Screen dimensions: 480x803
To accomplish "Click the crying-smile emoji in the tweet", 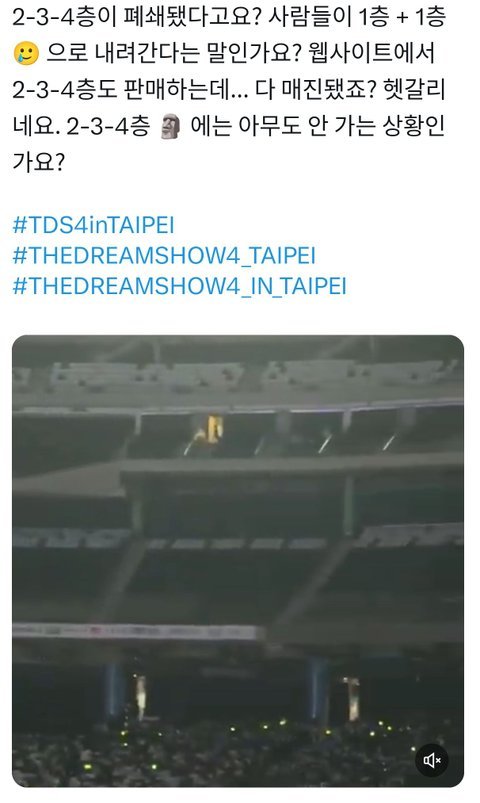I will (x=26, y=54).
